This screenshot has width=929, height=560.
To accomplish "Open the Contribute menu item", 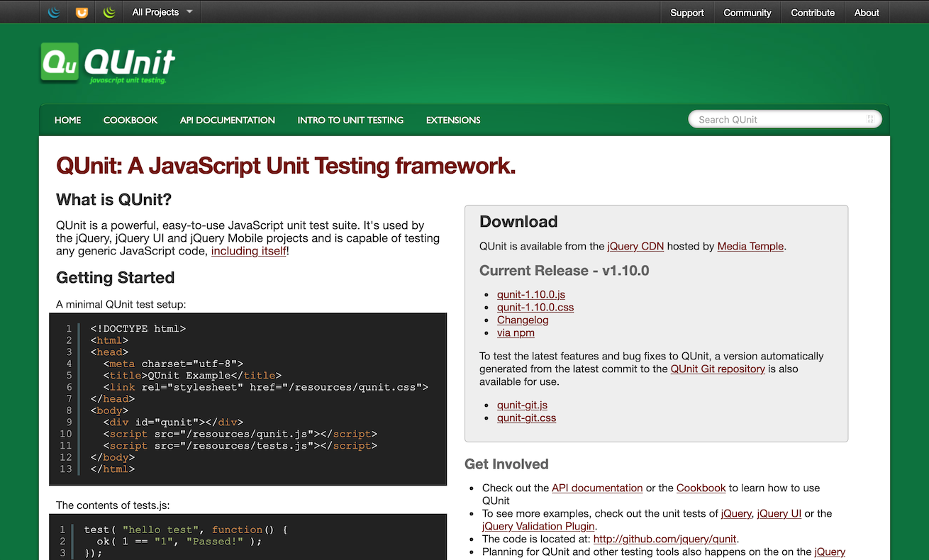I will coord(813,13).
